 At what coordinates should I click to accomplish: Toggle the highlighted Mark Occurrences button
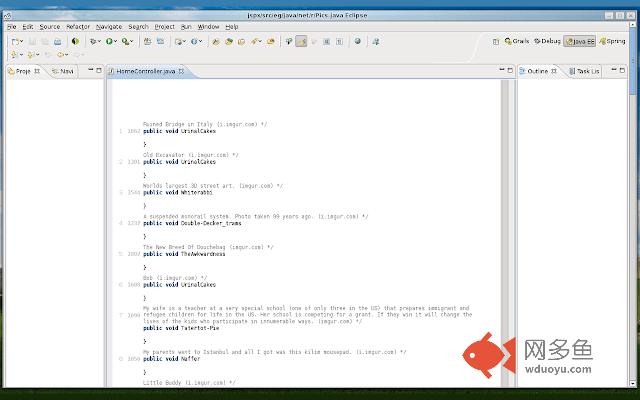[301, 41]
